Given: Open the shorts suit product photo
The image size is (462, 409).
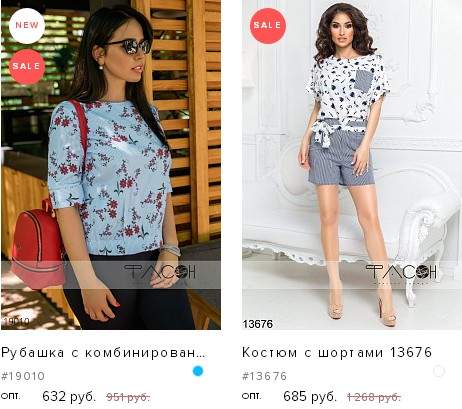Looking at the screenshot, I should click(x=352, y=165).
